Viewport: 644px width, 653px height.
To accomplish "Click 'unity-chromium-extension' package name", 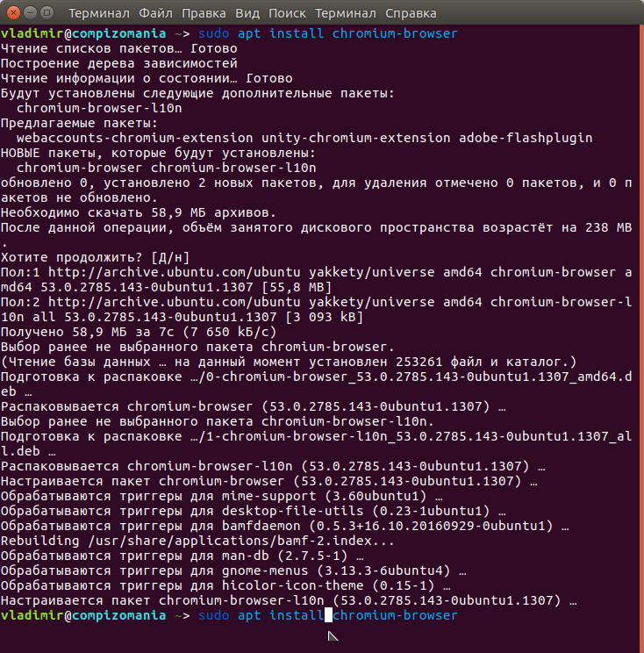I will pos(356,138).
